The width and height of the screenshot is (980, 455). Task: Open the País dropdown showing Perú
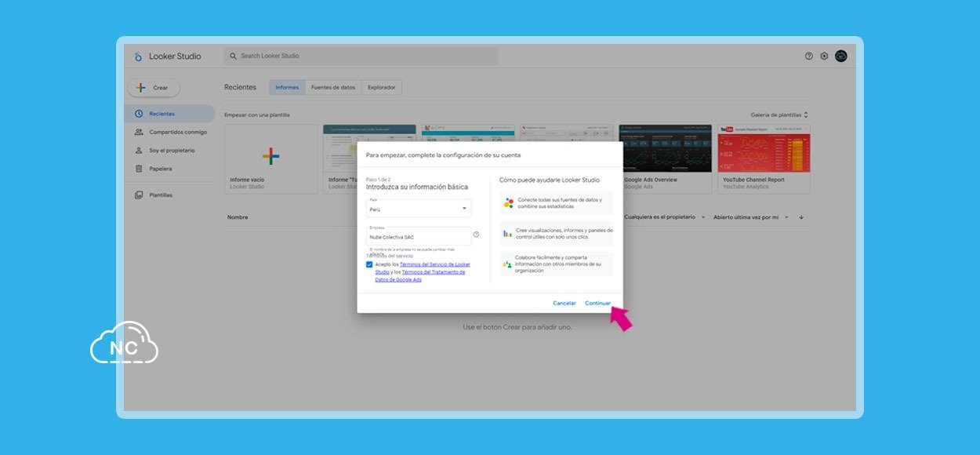[419, 208]
